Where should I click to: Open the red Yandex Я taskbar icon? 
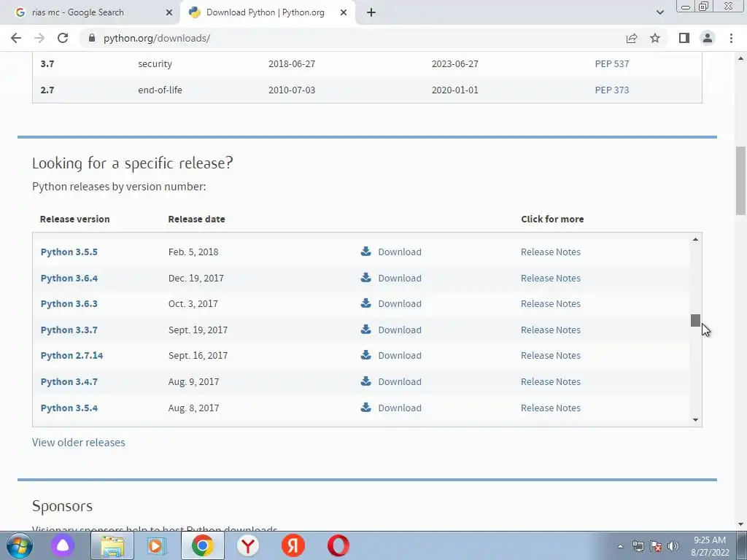[x=293, y=545]
